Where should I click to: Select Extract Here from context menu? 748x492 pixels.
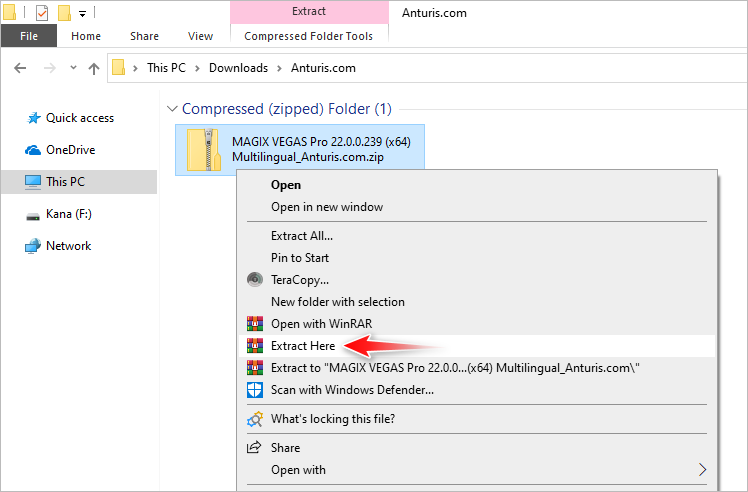[302, 345]
